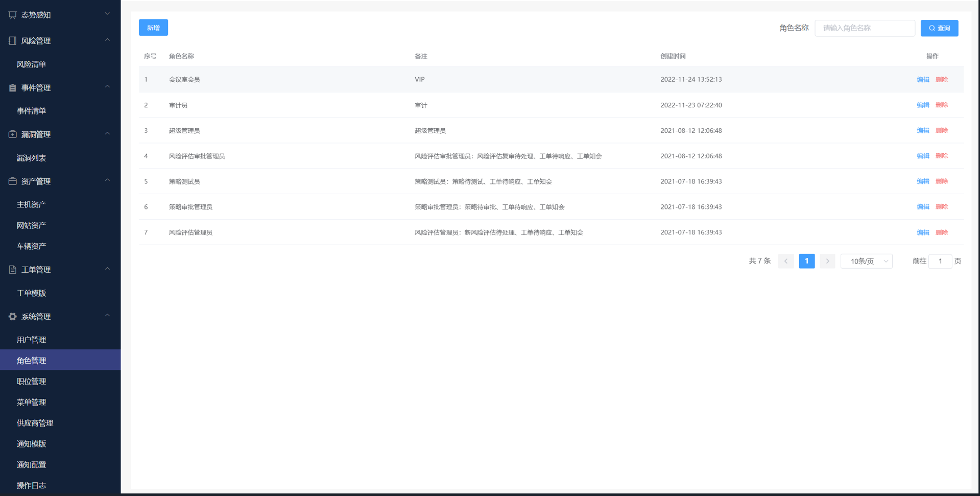Delete the 风险评估管理员 role
Screen dimensions: 980x496
pos(942,232)
